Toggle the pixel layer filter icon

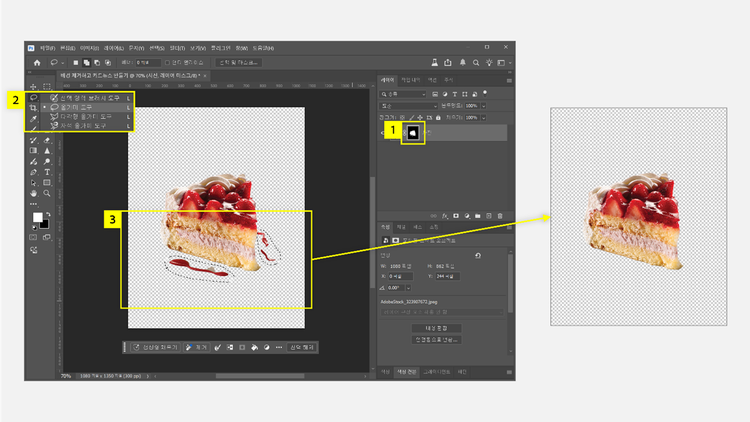pos(435,94)
